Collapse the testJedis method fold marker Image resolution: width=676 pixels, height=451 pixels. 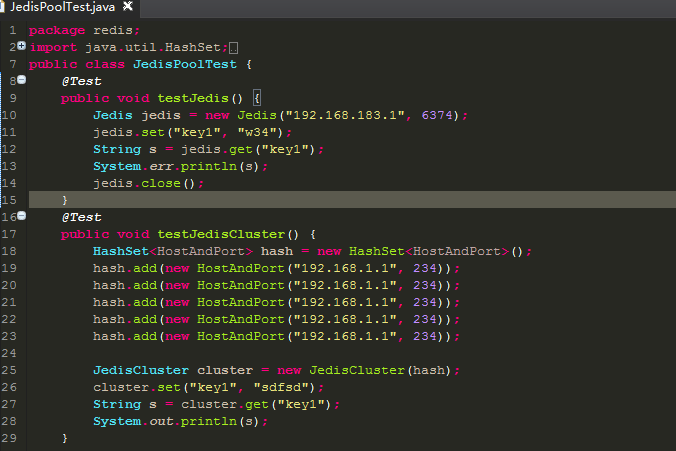(x=22, y=80)
